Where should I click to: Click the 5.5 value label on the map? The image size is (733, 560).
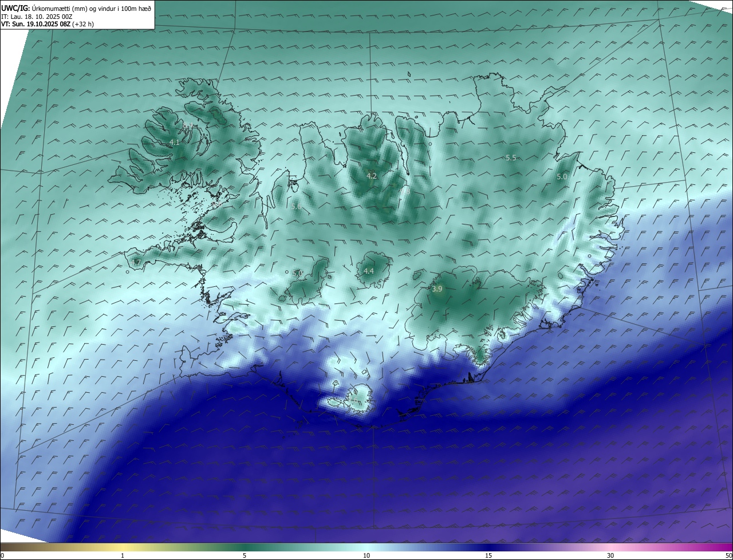(x=511, y=157)
